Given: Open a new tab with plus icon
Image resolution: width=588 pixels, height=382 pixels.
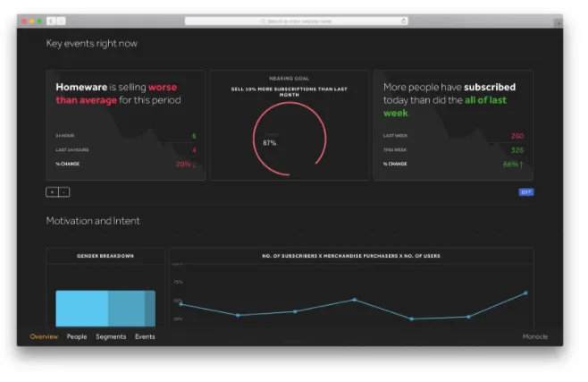Looking at the screenshot, I should pyautogui.click(x=559, y=23).
